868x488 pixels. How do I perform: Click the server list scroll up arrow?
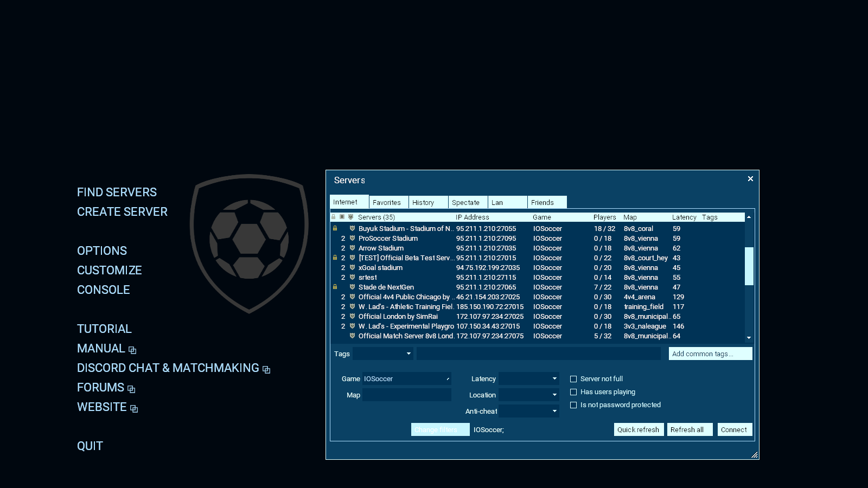pyautogui.click(x=749, y=217)
